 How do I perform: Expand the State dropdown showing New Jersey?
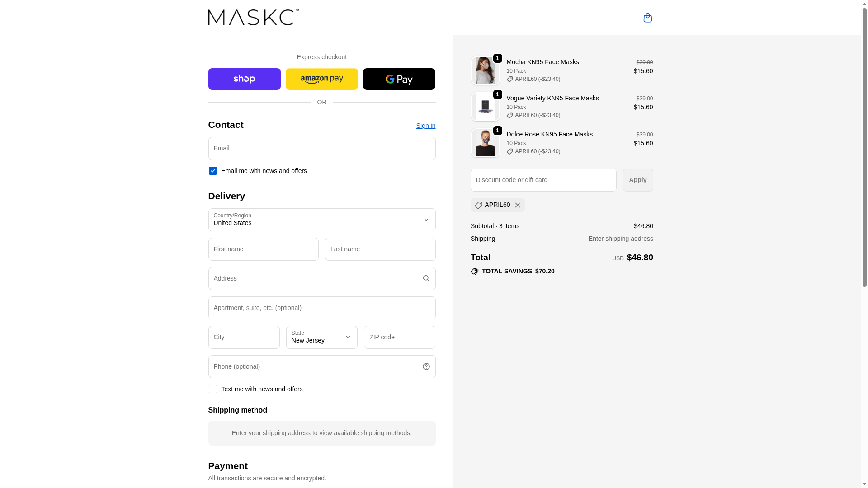[x=321, y=337]
